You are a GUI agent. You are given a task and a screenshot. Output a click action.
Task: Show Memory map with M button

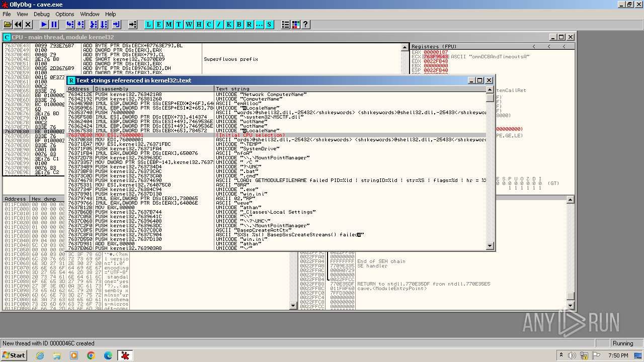tap(169, 24)
